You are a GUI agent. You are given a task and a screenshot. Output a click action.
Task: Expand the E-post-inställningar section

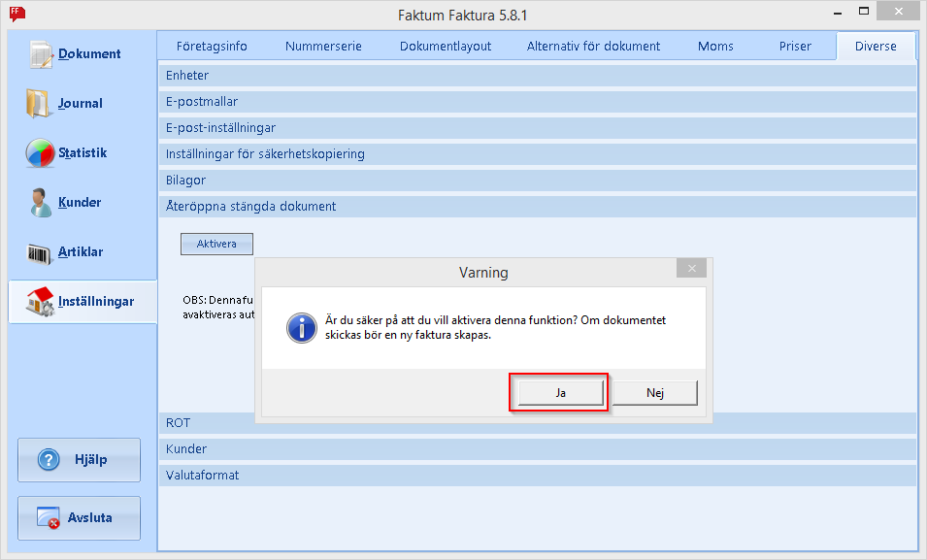click(538, 128)
